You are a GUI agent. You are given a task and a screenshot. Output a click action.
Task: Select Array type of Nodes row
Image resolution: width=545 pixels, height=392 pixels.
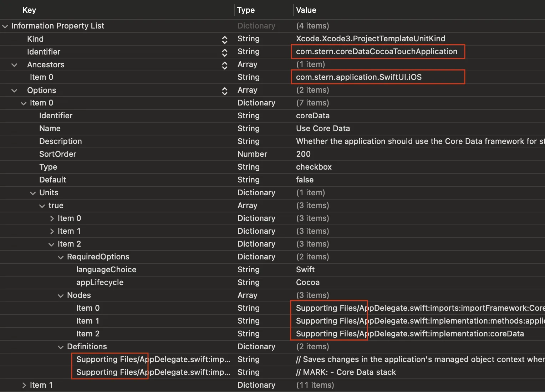point(247,295)
